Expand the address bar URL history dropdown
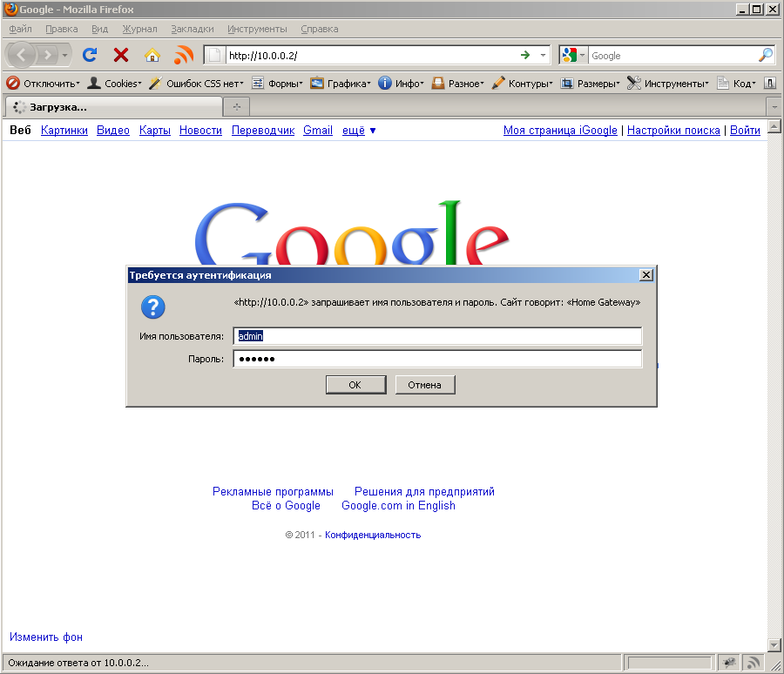Image resolution: width=784 pixels, height=674 pixels. (x=543, y=55)
